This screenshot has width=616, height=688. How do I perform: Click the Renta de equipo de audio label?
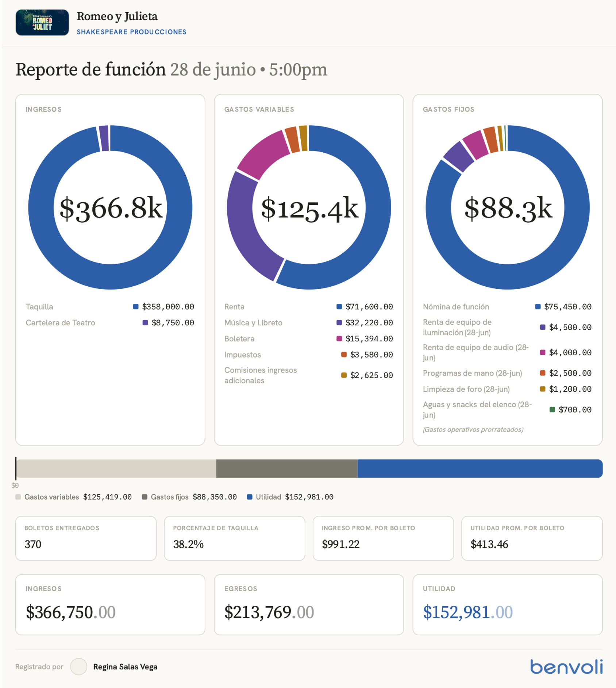[x=476, y=352]
